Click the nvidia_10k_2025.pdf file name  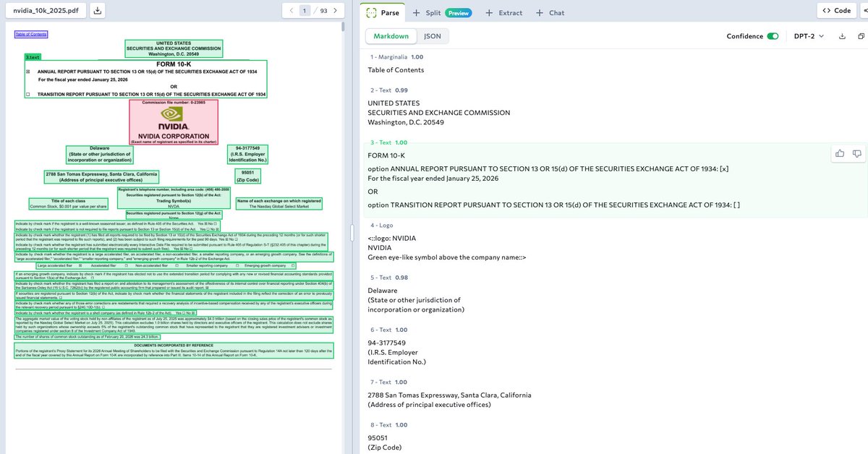46,12
